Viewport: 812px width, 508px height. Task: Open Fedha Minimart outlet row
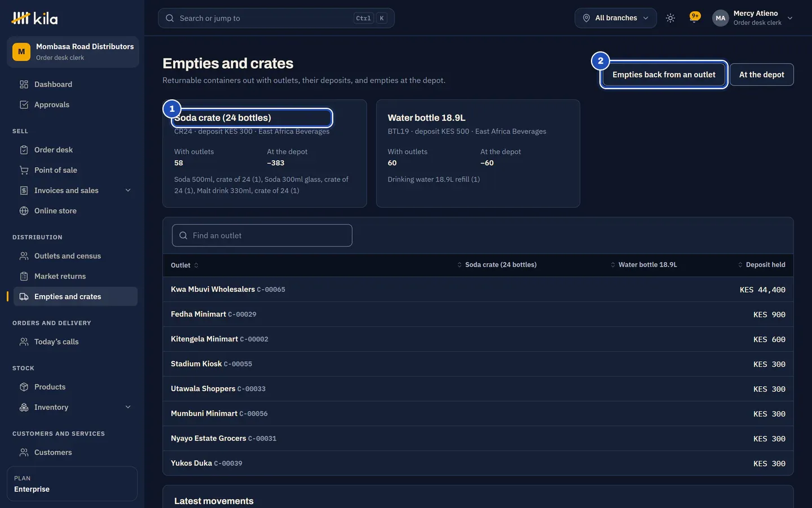[478, 314]
